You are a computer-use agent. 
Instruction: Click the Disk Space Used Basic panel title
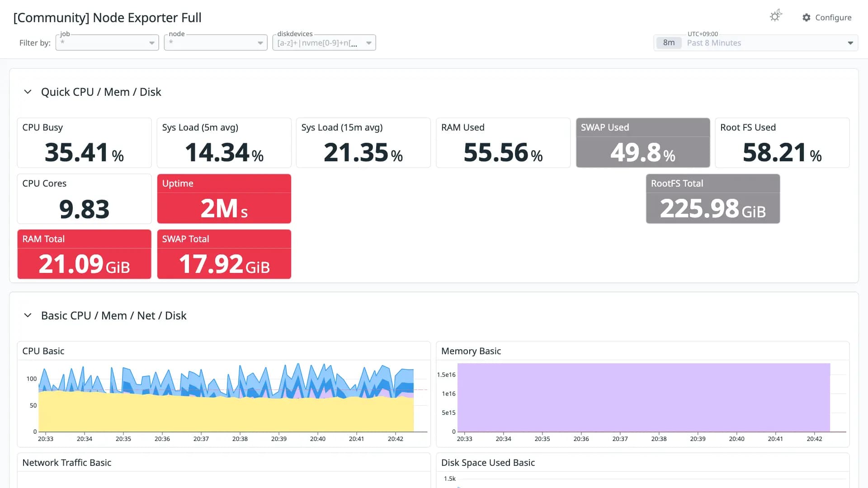(x=488, y=463)
